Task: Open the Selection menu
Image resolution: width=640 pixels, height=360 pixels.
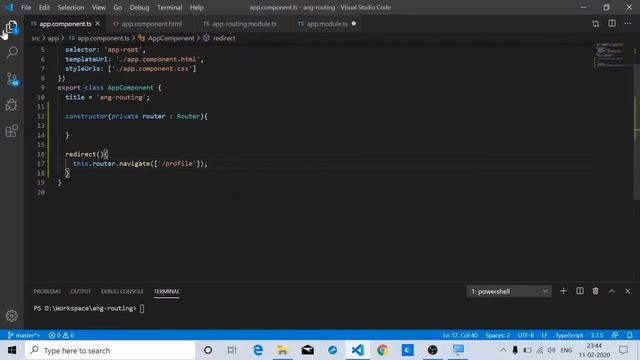Action: pyautogui.click(x=71, y=7)
